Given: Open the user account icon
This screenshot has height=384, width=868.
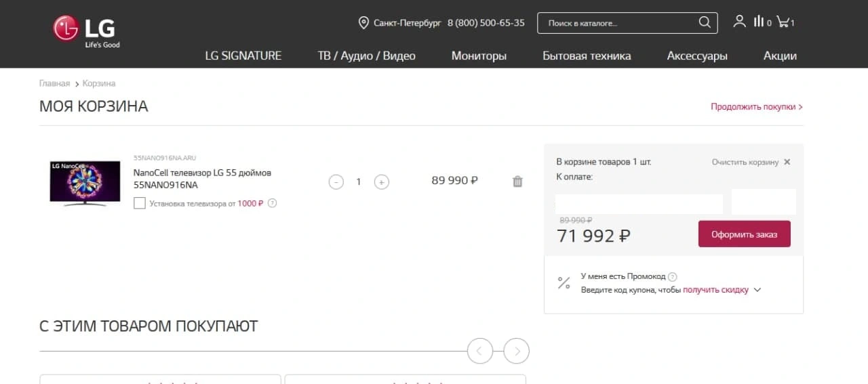Looking at the screenshot, I should point(739,22).
